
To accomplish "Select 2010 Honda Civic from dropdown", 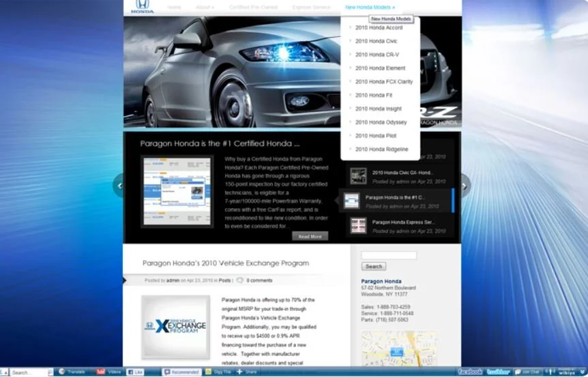I will click(x=376, y=41).
